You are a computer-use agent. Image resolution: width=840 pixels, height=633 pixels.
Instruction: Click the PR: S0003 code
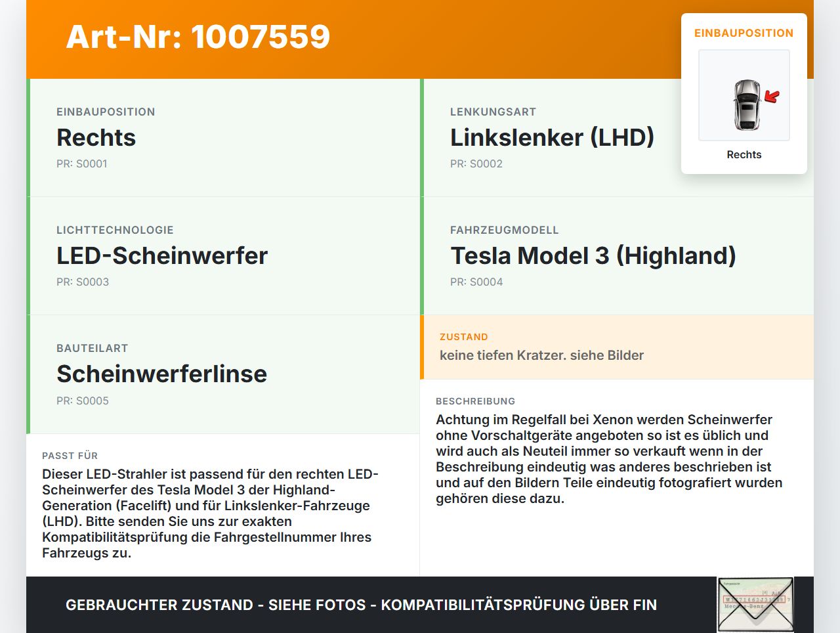click(83, 282)
